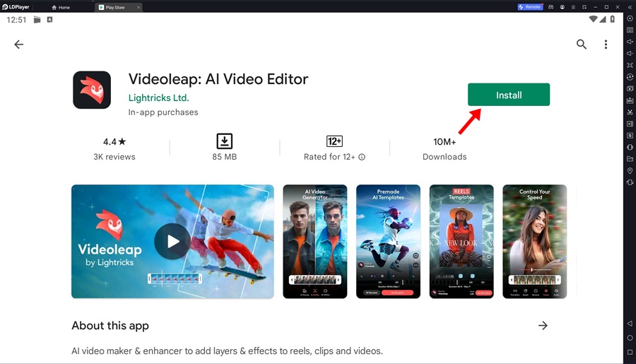Open the three-dot overflow menu
This screenshot has width=636, height=364.
pyautogui.click(x=606, y=45)
